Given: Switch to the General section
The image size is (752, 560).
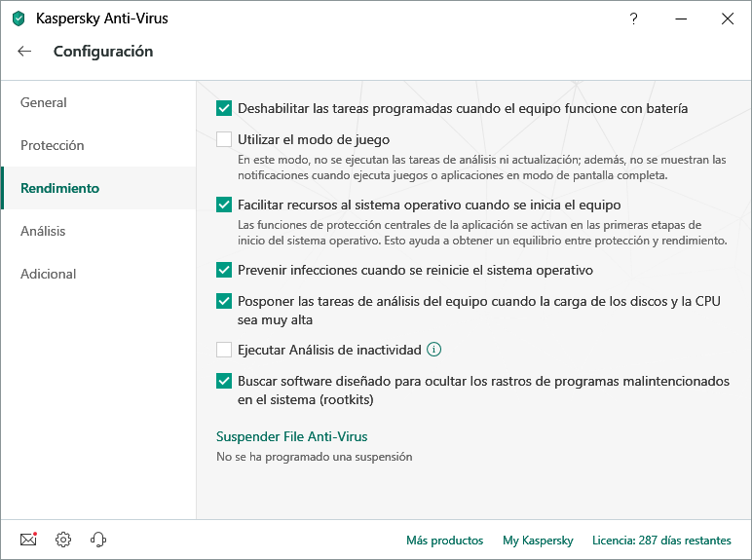Looking at the screenshot, I should (x=44, y=102).
